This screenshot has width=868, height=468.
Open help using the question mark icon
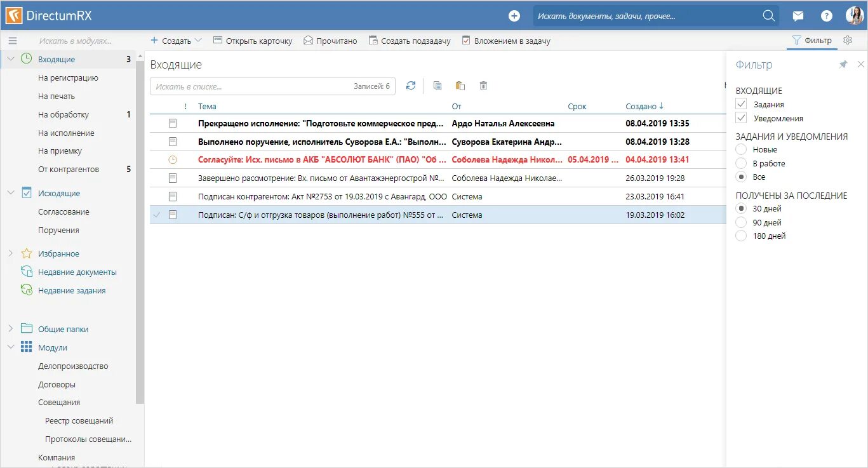[826, 15]
